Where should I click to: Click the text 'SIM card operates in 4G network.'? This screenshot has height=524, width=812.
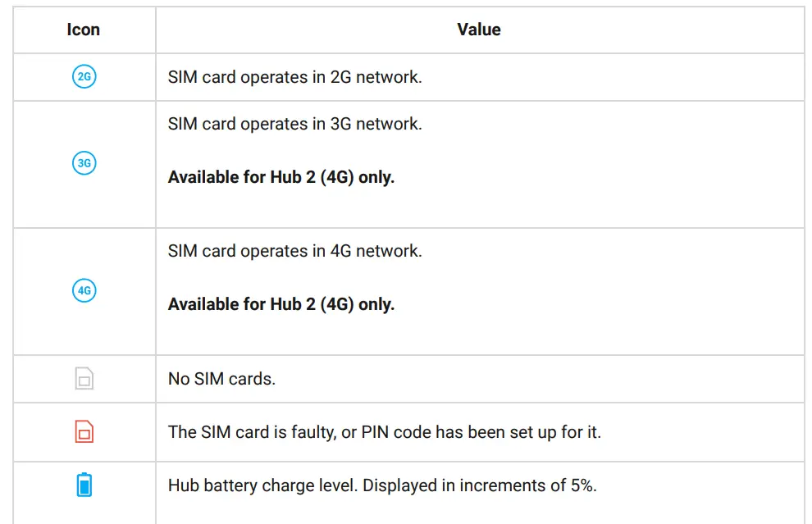click(x=294, y=251)
